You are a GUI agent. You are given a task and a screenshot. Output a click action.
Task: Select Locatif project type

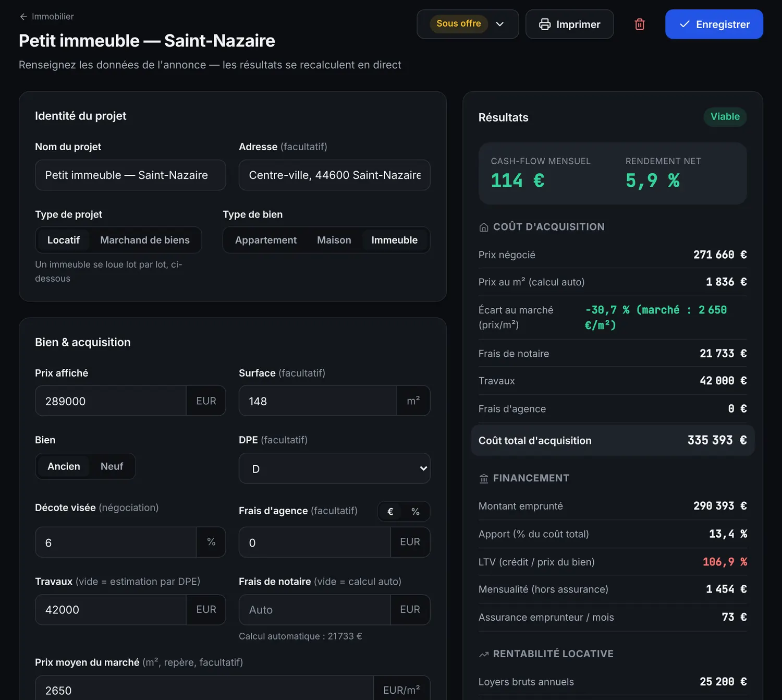click(64, 240)
